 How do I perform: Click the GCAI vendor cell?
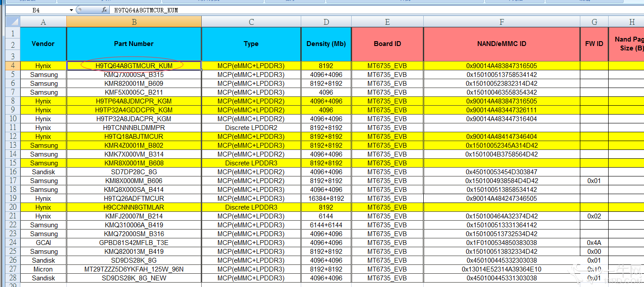pyautogui.click(x=43, y=243)
